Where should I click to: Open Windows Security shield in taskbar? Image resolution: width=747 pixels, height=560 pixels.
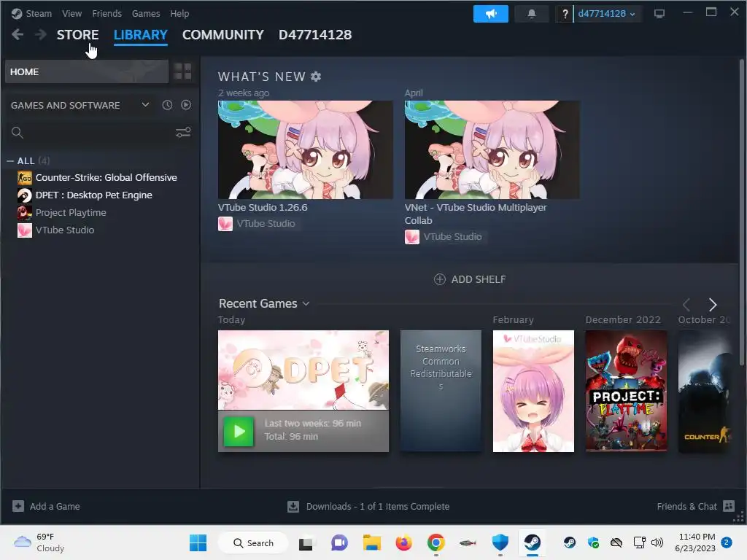(x=500, y=542)
